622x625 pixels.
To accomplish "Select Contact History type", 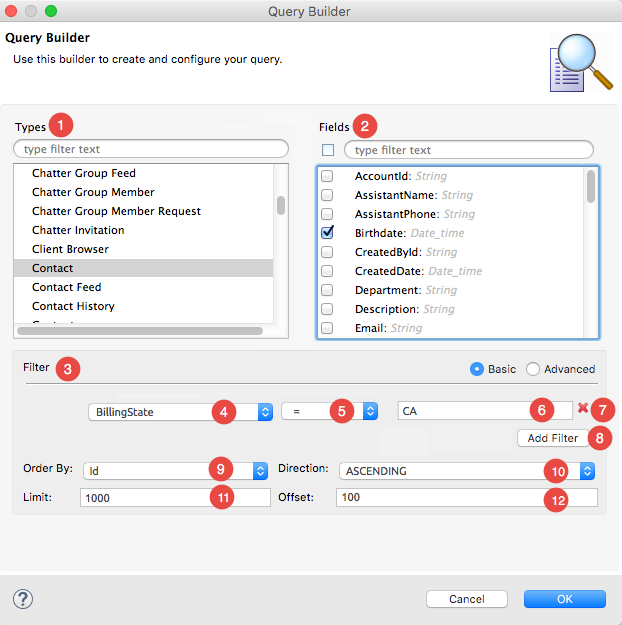I will 73,306.
